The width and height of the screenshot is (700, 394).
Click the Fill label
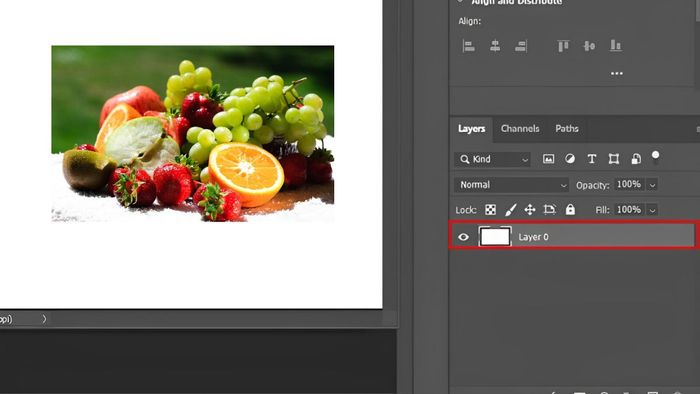(602, 210)
